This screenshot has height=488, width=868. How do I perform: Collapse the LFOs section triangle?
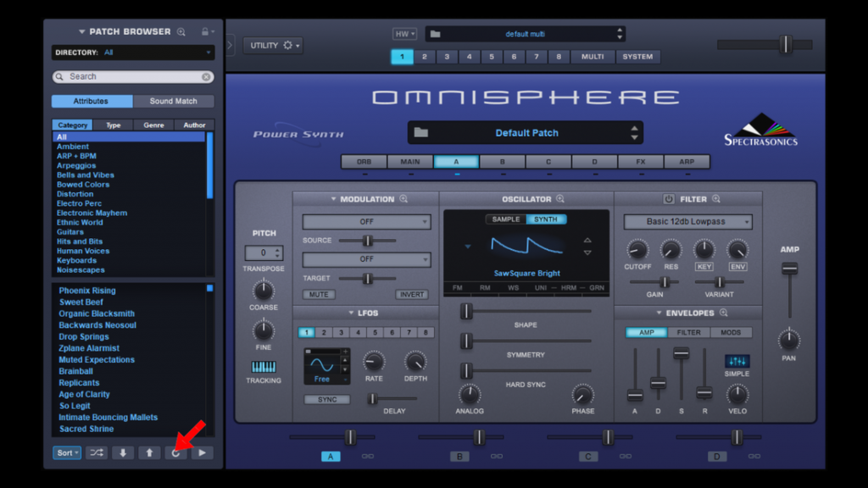tap(351, 313)
